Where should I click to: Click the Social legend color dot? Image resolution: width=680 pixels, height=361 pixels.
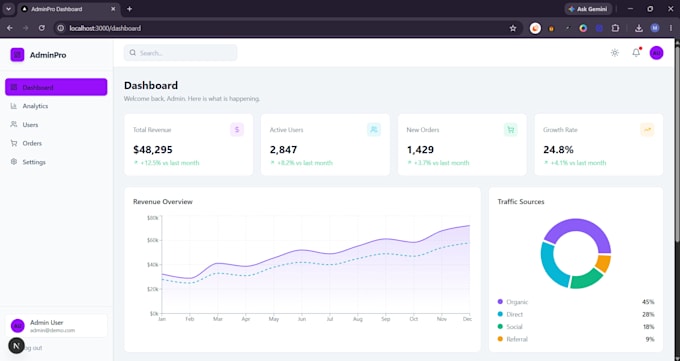[x=500, y=327]
